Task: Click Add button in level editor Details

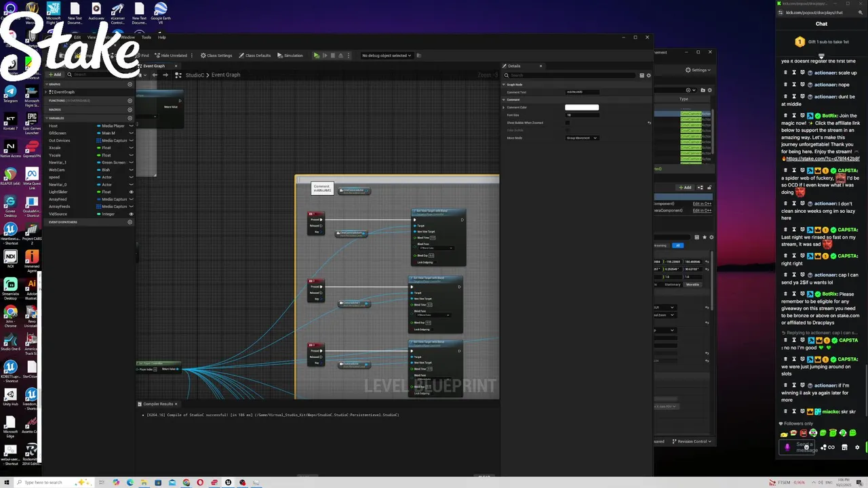Action: click(x=685, y=188)
